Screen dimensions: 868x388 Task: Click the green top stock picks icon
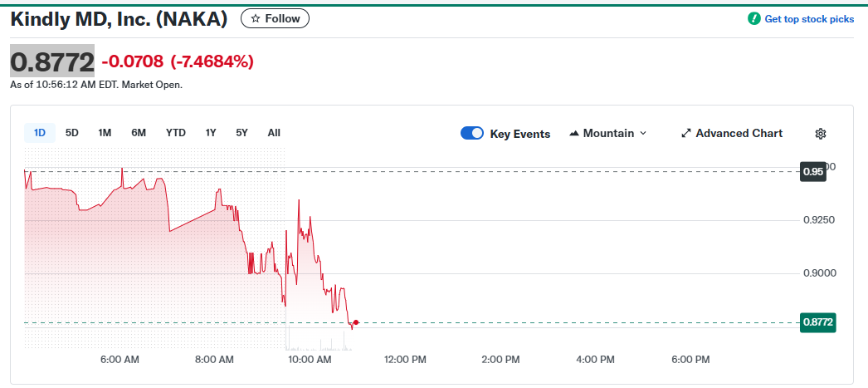coord(754,19)
